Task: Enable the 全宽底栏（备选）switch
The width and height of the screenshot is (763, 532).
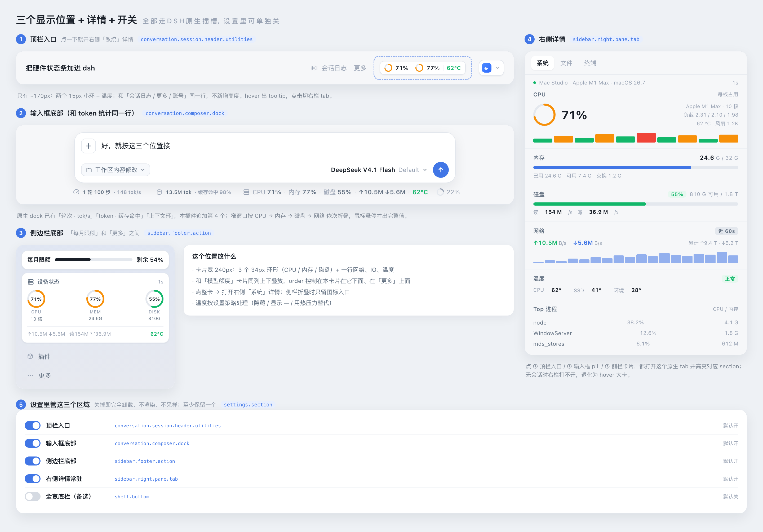Action: pyautogui.click(x=33, y=496)
